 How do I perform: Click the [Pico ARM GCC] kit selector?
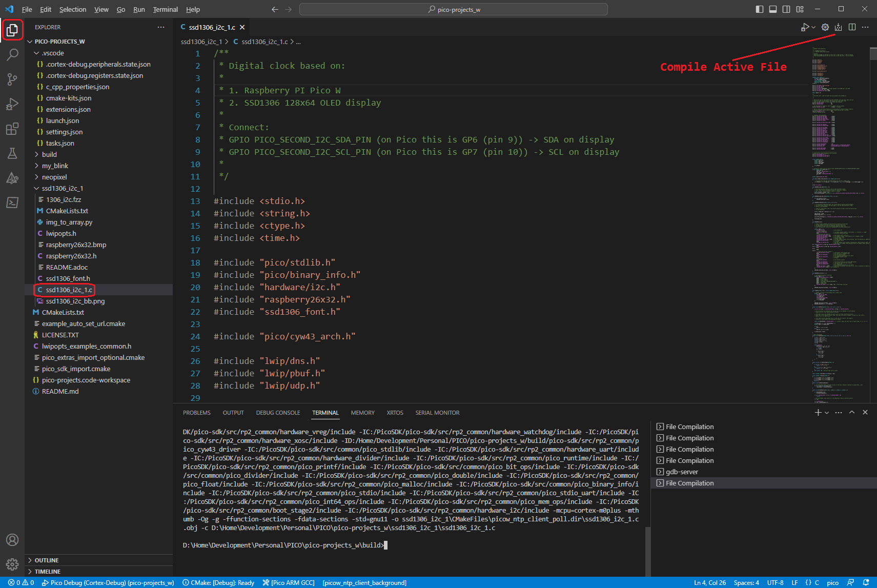[x=289, y=582]
